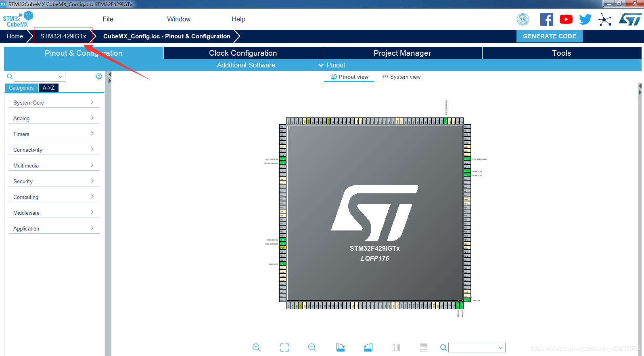Collapse the left panel with splitter arrows

pyautogui.click(x=109, y=78)
